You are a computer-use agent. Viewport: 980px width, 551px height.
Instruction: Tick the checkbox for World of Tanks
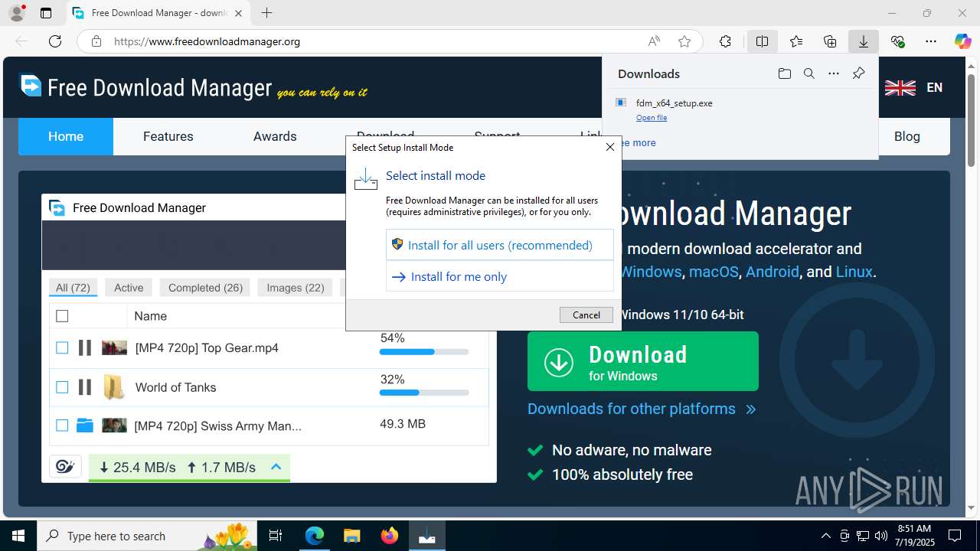click(62, 387)
